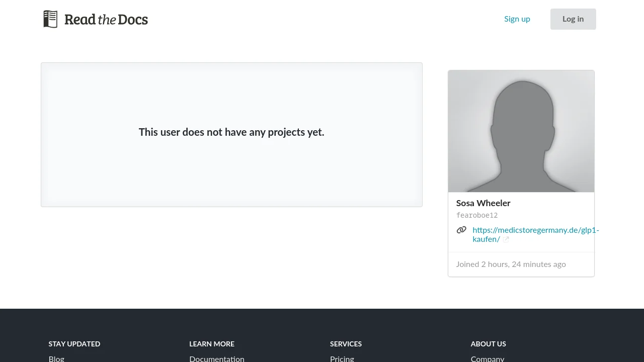Click the fearoboe12 username text
The image size is (644, 362).
point(476,215)
